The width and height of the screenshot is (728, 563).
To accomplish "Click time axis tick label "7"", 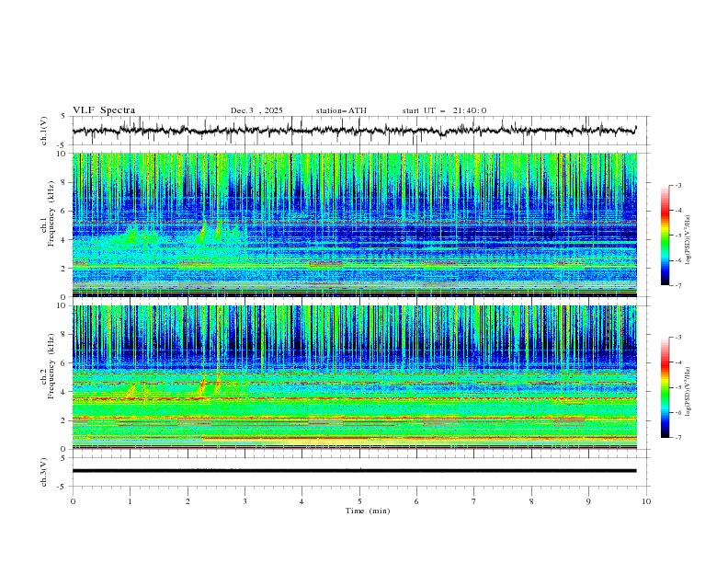I will 474,501.
